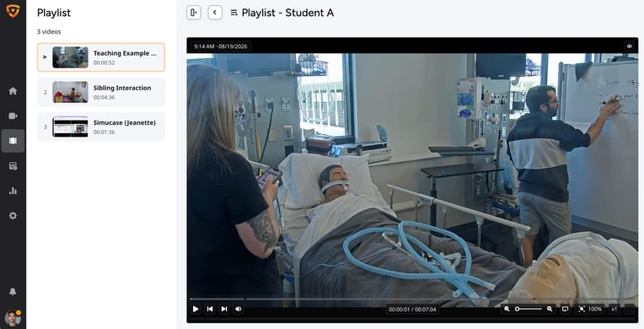
Task: Click the Teaching Example thumbnail
Action: coord(70,57)
